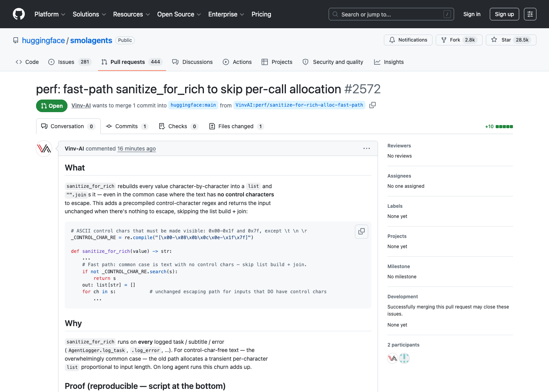Copy the head branch name icon

click(x=373, y=105)
